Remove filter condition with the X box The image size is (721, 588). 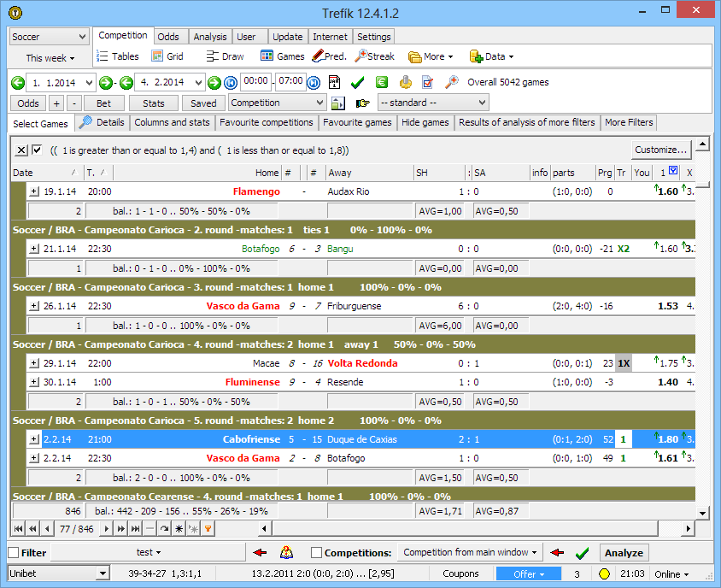click(21, 150)
